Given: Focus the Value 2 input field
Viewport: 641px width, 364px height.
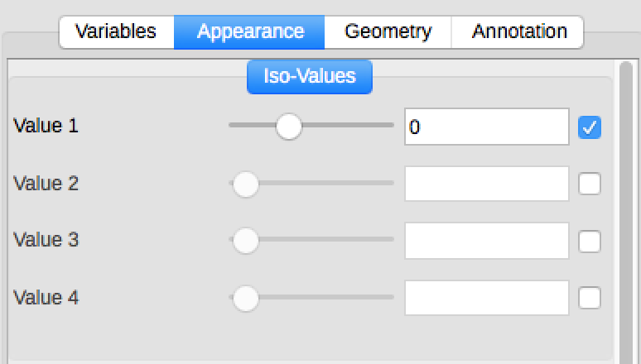Looking at the screenshot, I should (486, 184).
